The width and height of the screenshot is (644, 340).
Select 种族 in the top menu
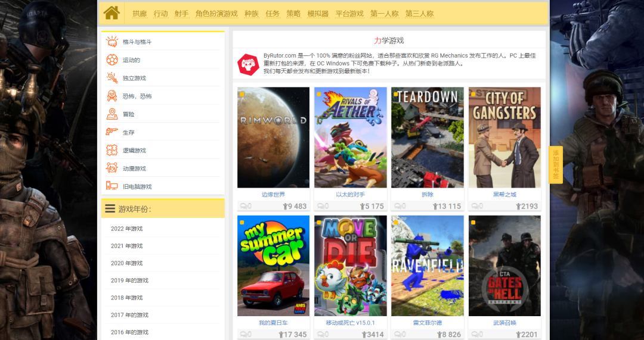tap(252, 14)
